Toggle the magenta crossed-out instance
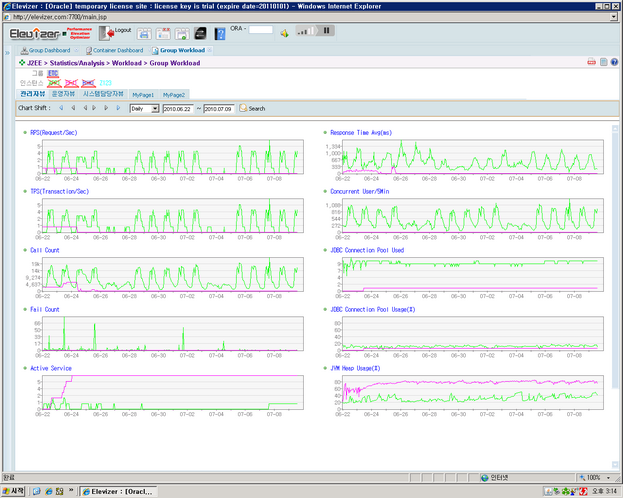 point(71,83)
